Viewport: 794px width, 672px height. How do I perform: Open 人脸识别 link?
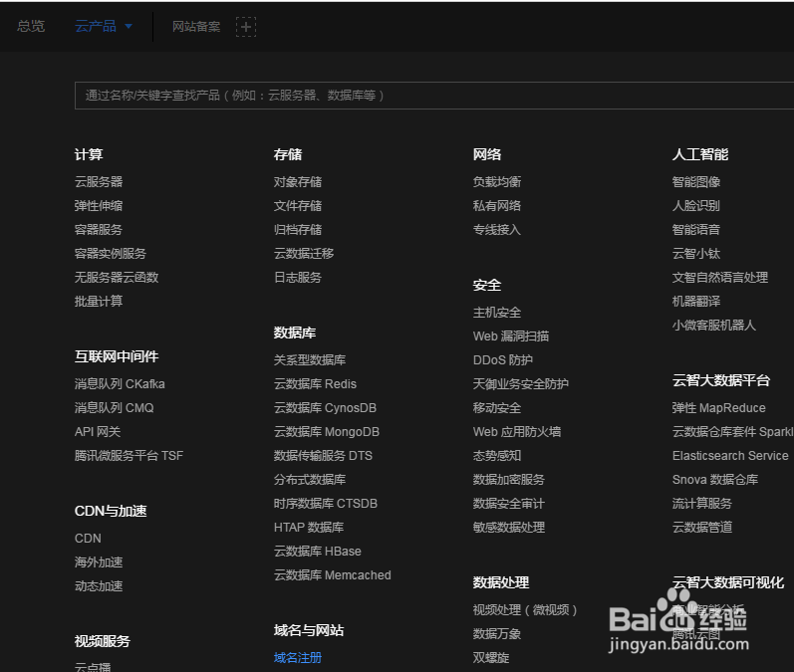[x=696, y=205]
